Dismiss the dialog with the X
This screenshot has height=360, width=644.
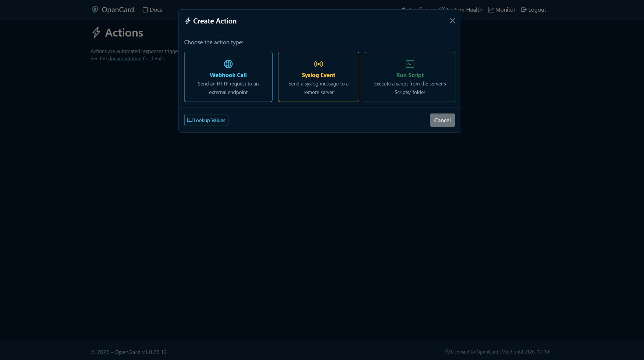(x=452, y=21)
